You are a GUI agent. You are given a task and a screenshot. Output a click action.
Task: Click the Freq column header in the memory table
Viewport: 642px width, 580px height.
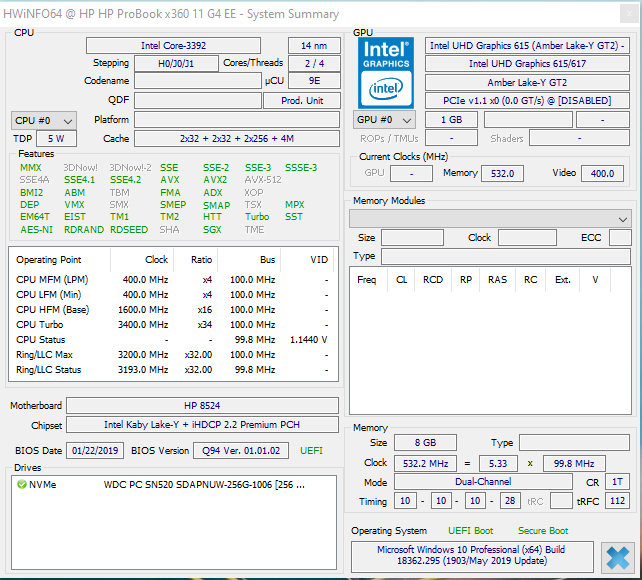[366, 280]
